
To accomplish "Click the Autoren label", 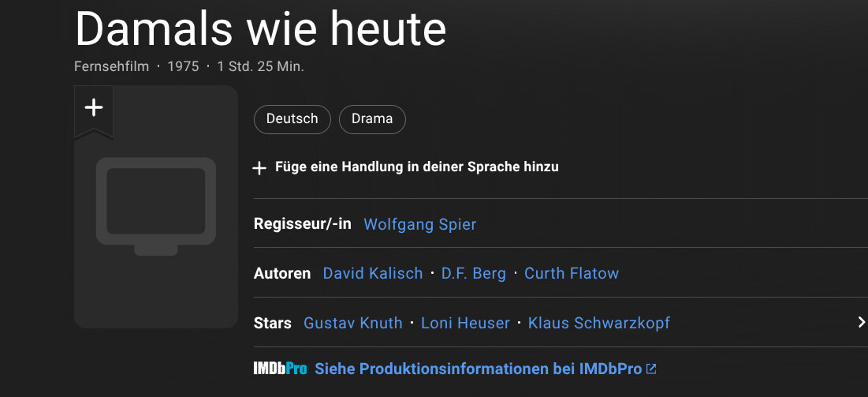I will [x=282, y=273].
